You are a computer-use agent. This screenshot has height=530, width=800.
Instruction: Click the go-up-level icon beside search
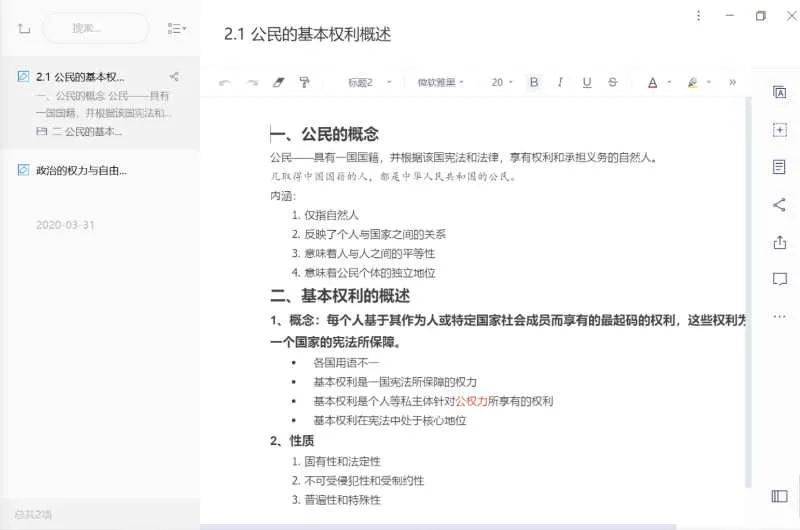[x=24, y=28]
